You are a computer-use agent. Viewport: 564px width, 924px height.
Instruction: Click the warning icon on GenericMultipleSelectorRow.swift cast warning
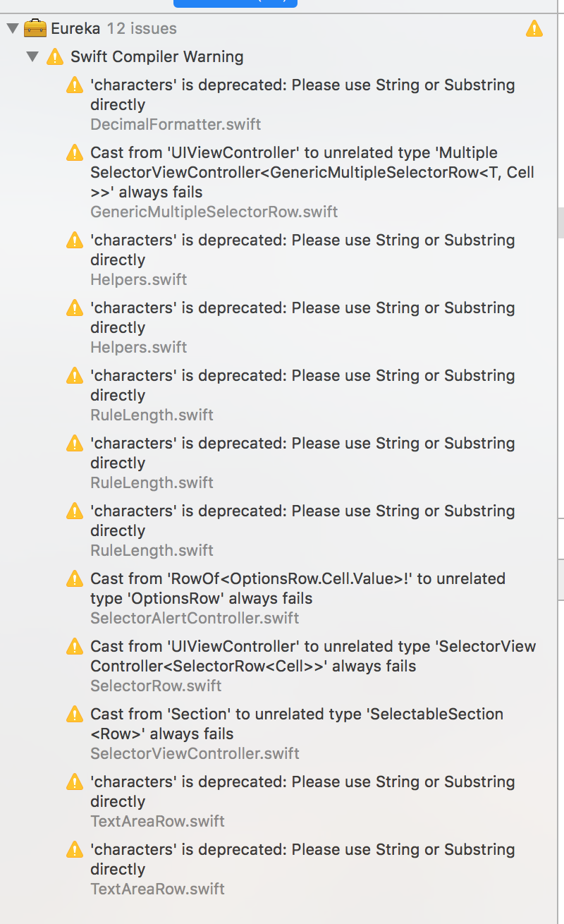coord(75,153)
